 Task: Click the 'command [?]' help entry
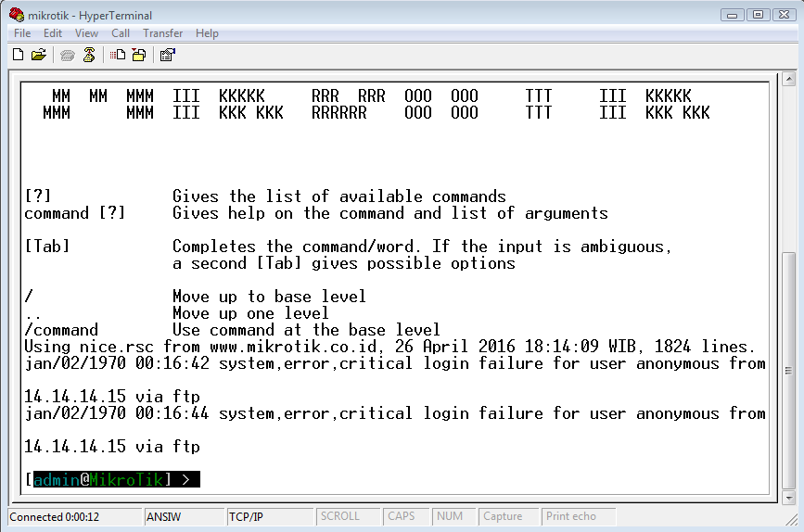click(75, 213)
